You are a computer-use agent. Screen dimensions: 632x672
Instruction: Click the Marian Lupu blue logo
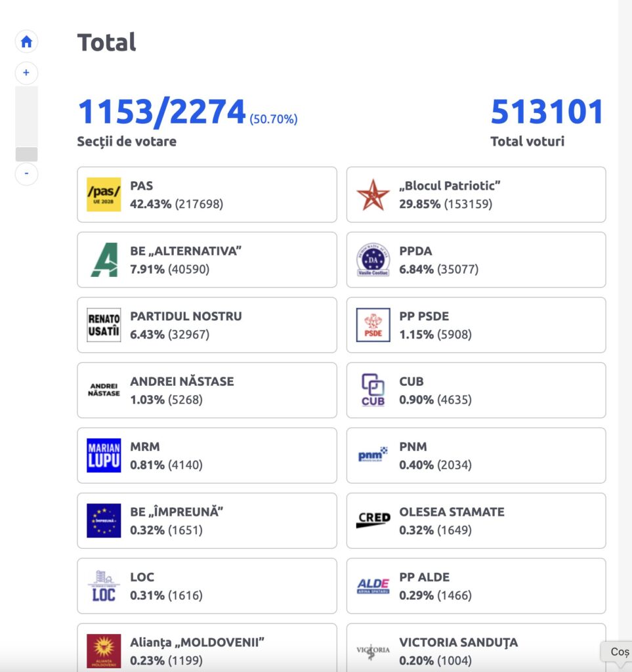point(104,455)
